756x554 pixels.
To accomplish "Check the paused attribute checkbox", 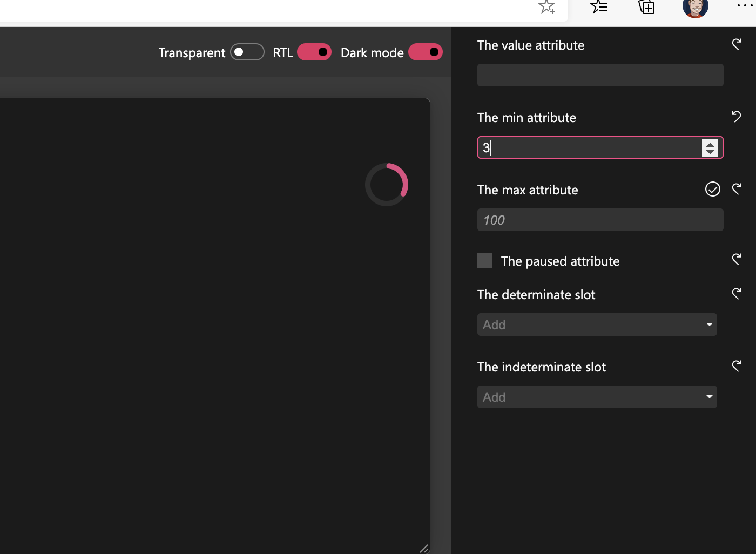I will (x=484, y=260).
